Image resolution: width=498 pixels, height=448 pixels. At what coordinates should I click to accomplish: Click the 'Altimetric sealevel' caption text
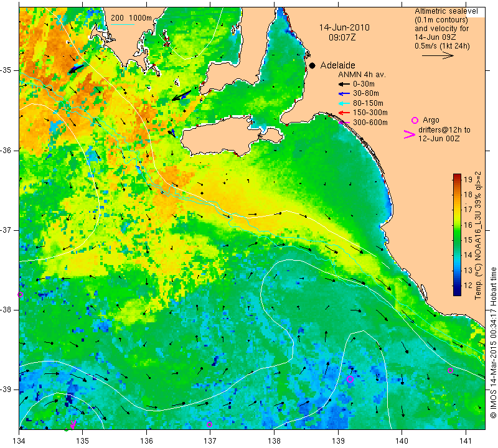pos(446,11)
